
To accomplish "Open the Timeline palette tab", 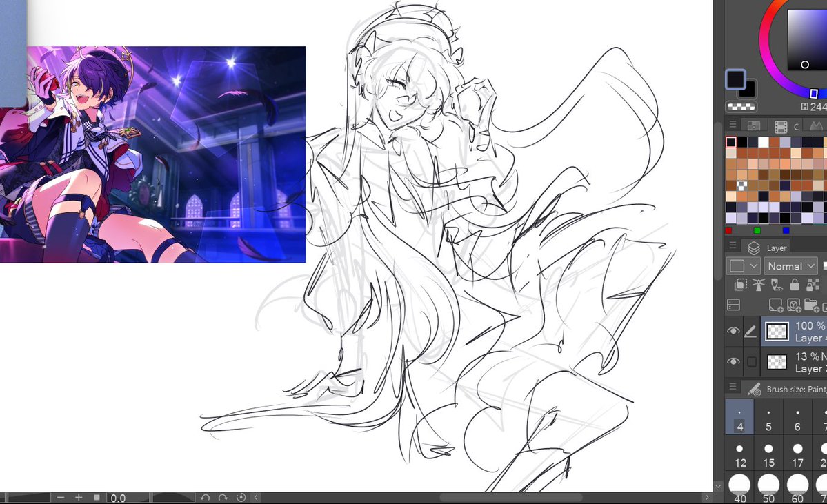I will point(780,124).
